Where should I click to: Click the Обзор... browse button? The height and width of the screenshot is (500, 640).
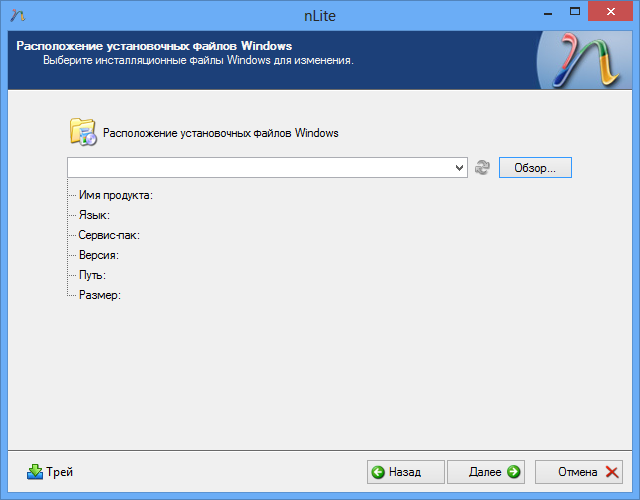[535, 168]
